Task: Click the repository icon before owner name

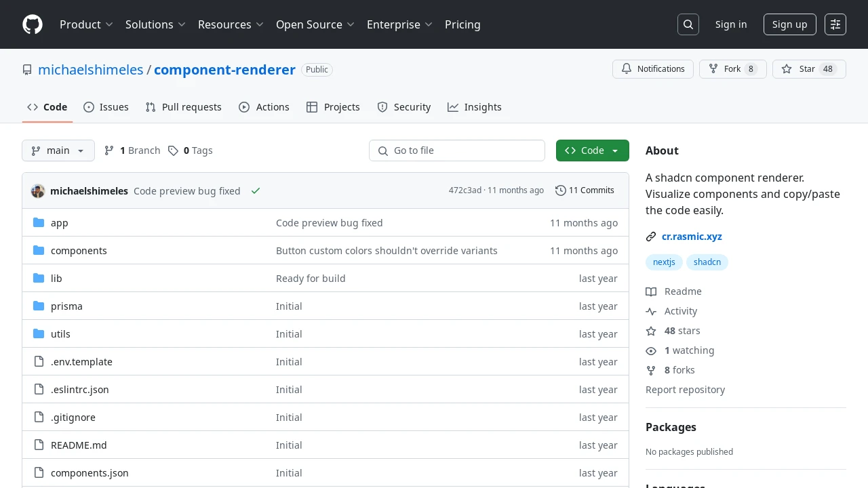Action: point(27,70)
